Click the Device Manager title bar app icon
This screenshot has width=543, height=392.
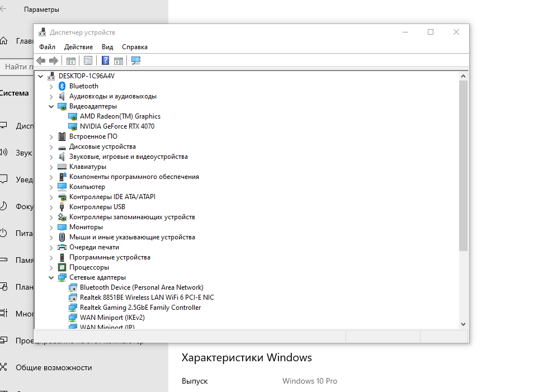pyautogui.click(x=43, y=32)
